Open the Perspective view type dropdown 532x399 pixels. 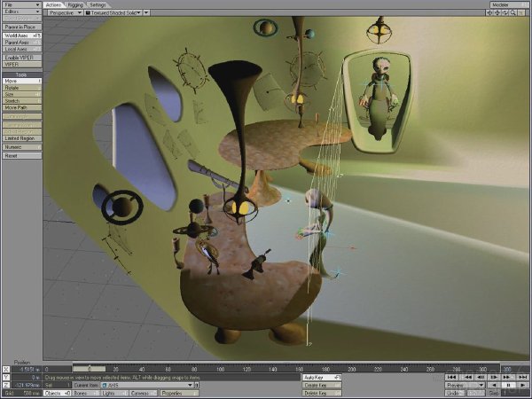pos(65,12)
